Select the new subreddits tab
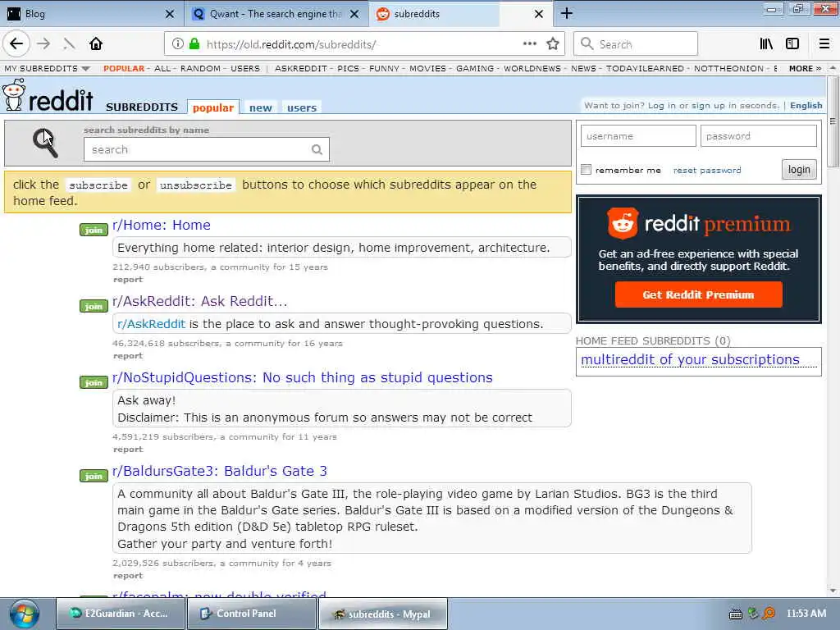840x630 pixels. tap(260, 107)
